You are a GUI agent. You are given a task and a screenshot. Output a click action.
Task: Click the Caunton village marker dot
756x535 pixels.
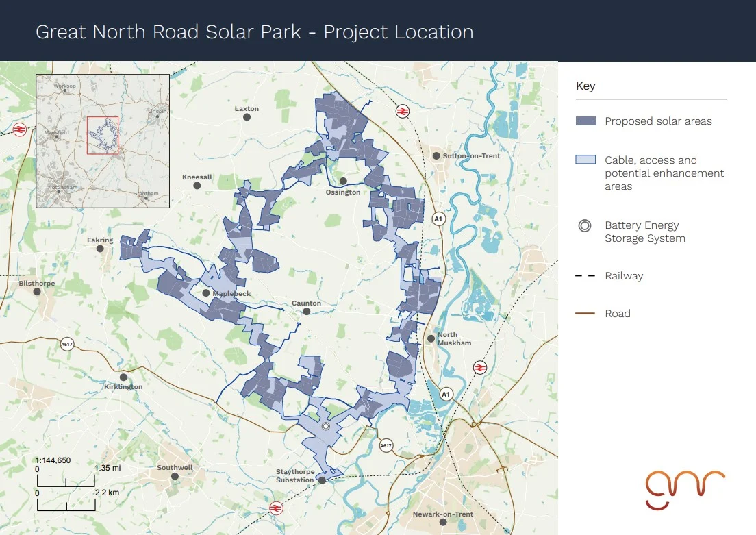(x=307, y=312)
